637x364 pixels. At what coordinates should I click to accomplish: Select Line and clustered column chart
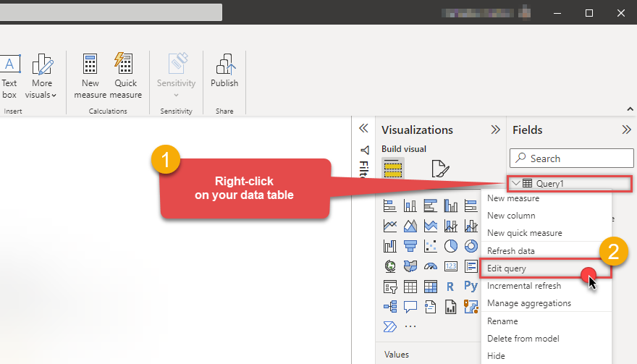[x=471, y=226]
